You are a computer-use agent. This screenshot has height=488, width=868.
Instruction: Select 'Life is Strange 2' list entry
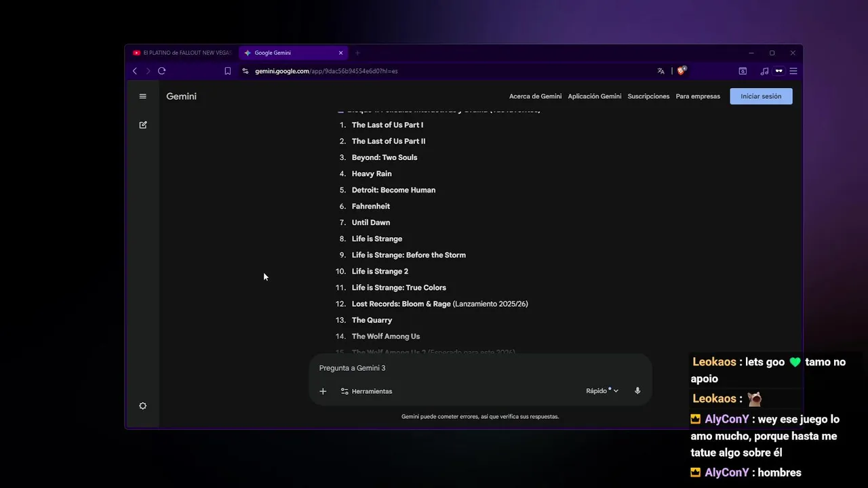click(x=380, y=271)
